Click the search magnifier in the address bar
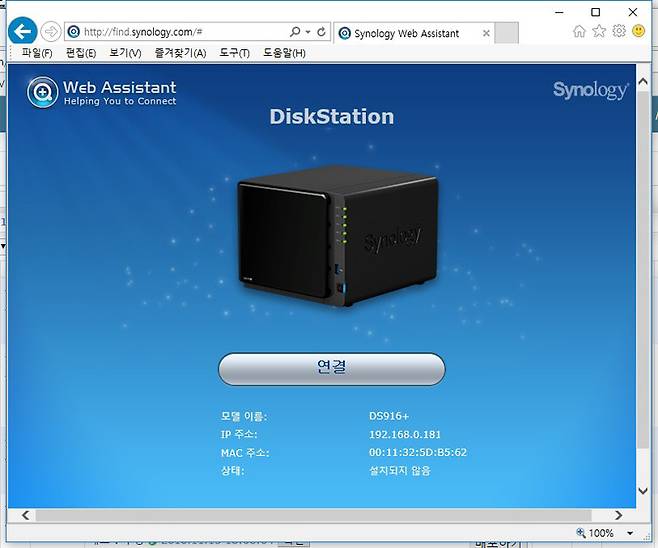This screenshot has width=658, height=548. [295, 32]
